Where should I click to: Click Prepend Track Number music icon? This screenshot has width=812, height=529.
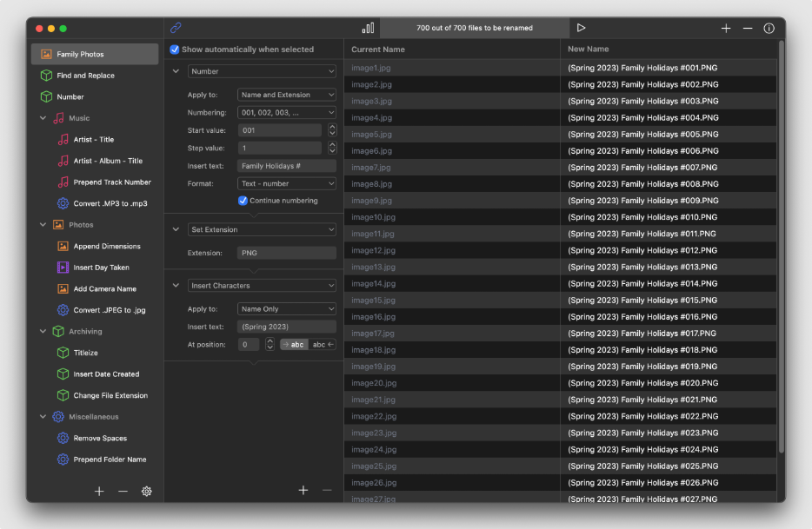pos(63,182)
